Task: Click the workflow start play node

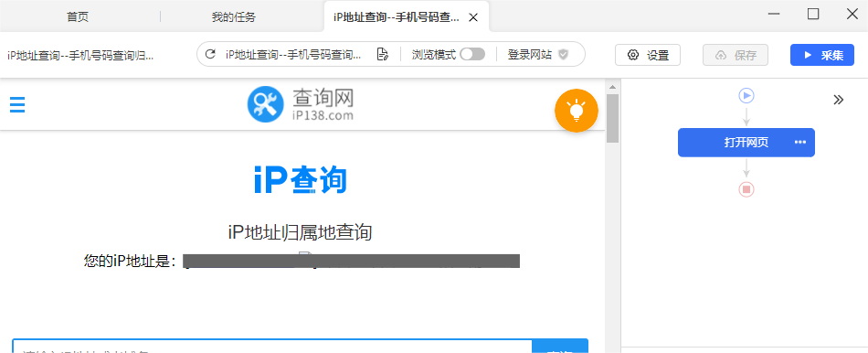Action: (746, 96)
